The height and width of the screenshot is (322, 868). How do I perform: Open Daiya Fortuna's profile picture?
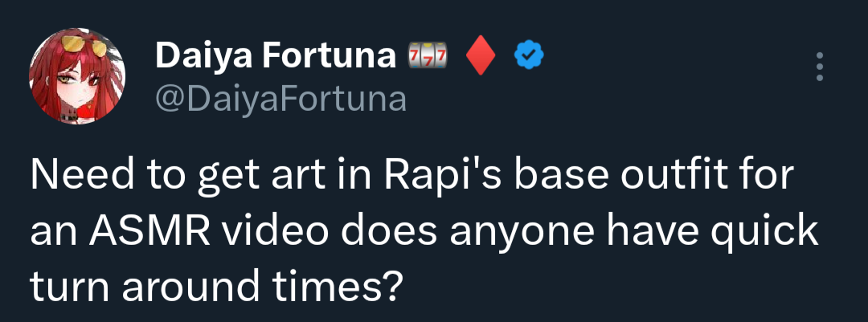tap(77, 76)
